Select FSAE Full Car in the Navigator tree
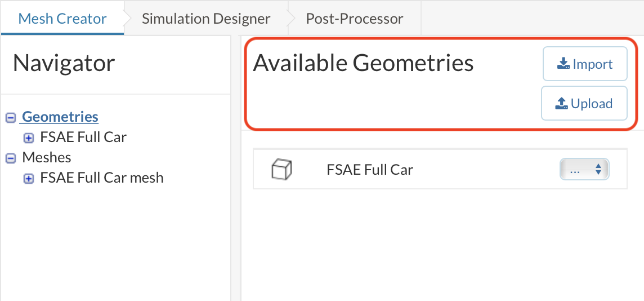 pos(83,137)
